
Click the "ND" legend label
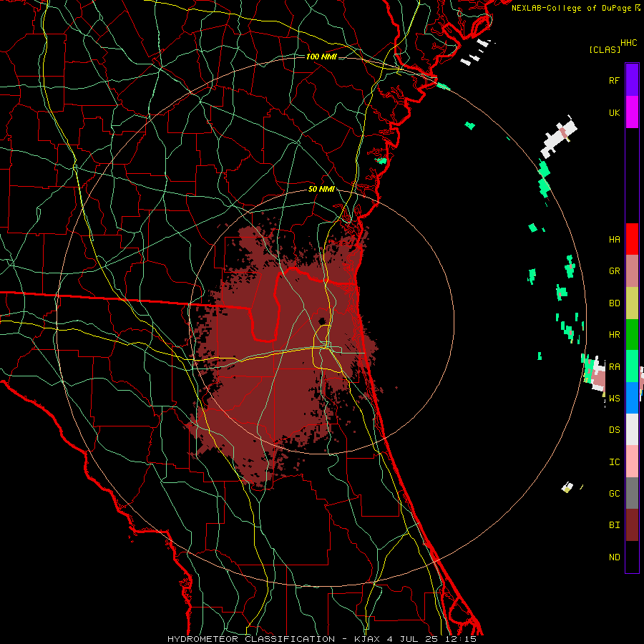[614, 557]
